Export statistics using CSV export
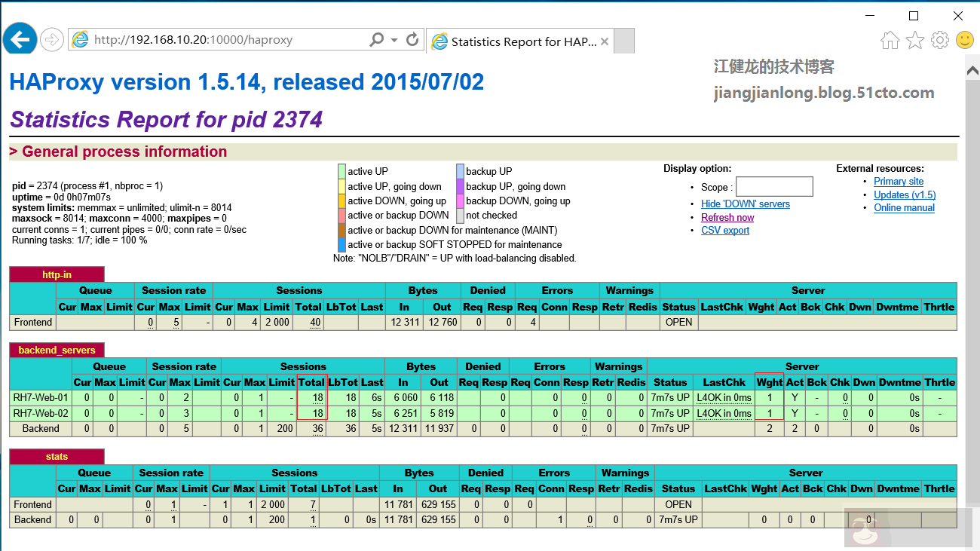This screenshot has width=980, height=551. pos(724,230)
